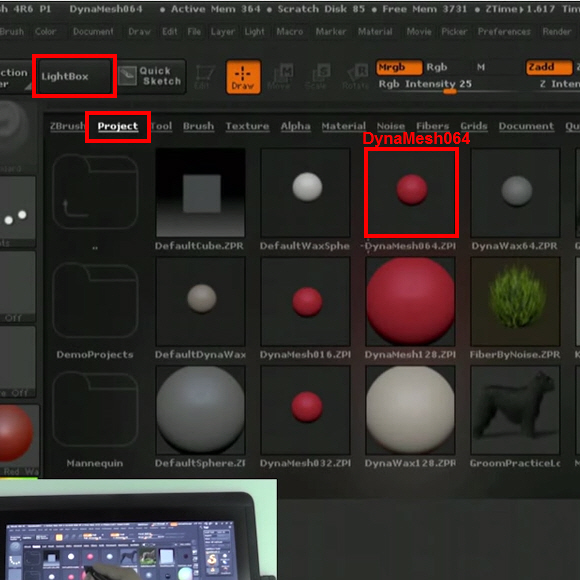Open the DemoProjects folder
Image resolution: width=580 pixels, height=580 pixels.
[95, 300]
